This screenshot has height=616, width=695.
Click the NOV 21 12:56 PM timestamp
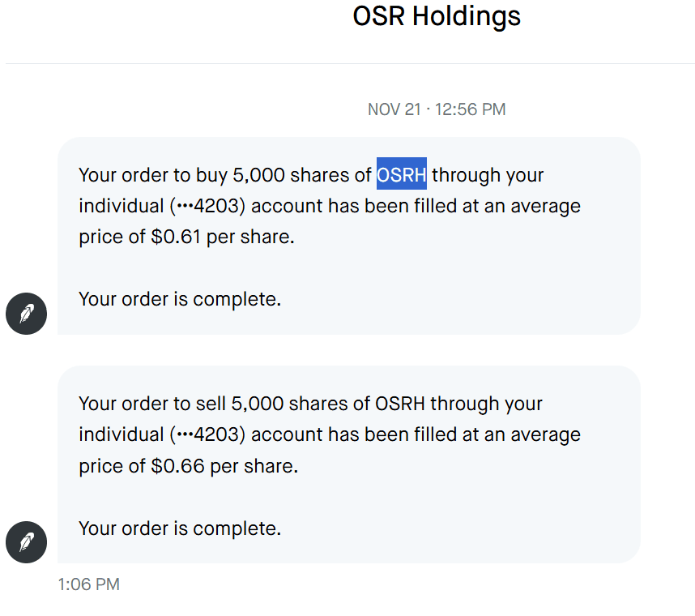(x=437, y=109)
